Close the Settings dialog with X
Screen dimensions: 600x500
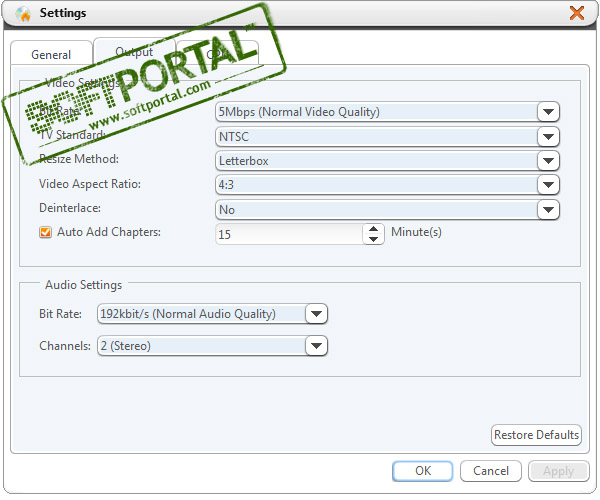click(x=577, y=13)
